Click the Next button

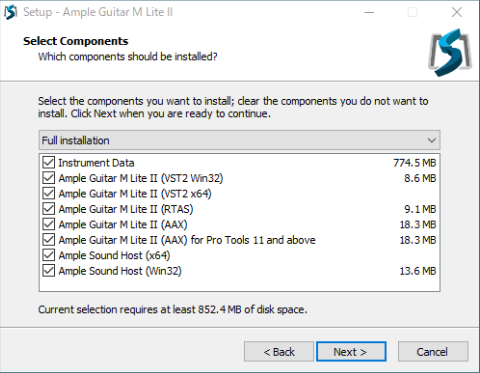(x=351, y=351)
